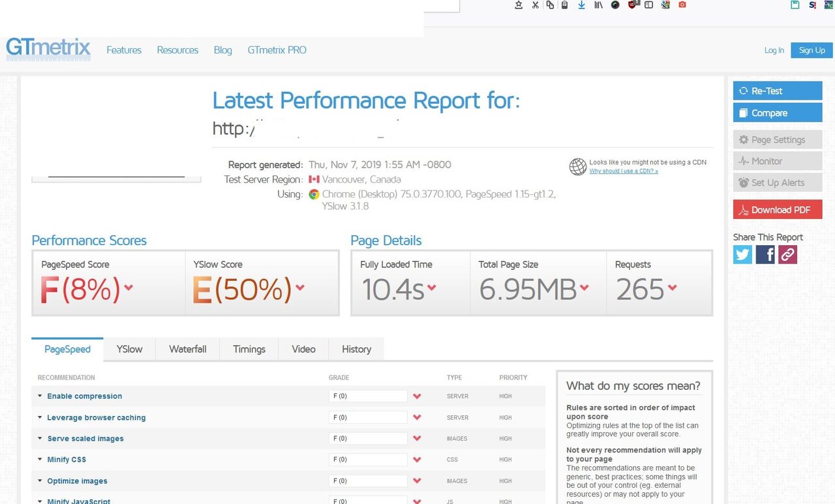Share report on Twitter
The image size is (835, 504).
[x=742, y=254]
